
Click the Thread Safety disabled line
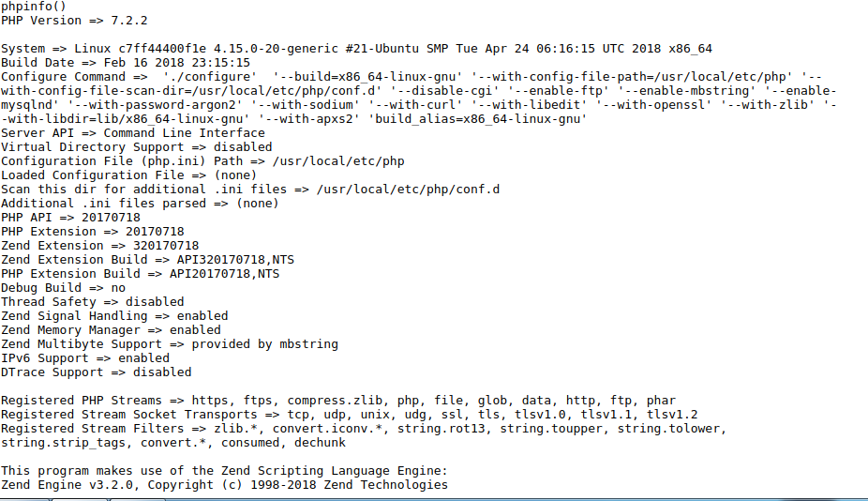[93, 302]
